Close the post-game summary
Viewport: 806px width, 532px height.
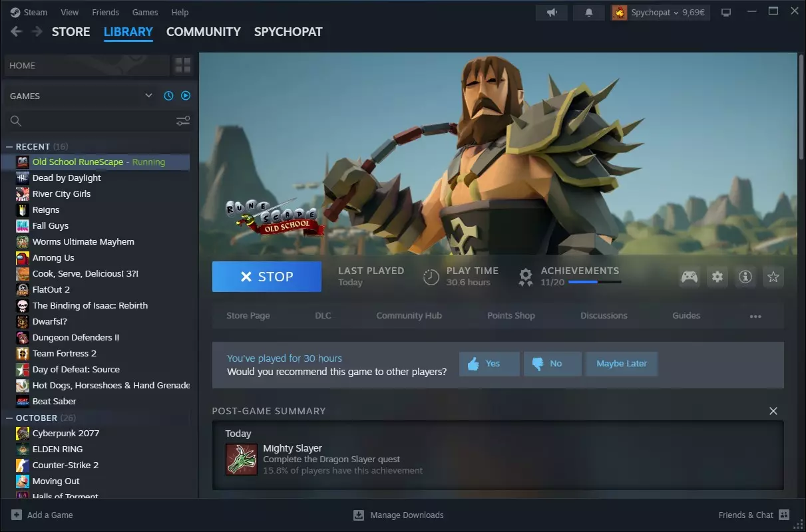[x=773, y=411]
